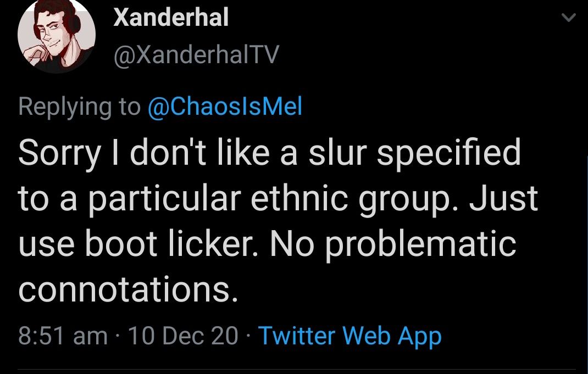Open the @ChaosIsMel mention link
The width and height of the screenshot is (588, 374).
(225, 106)
